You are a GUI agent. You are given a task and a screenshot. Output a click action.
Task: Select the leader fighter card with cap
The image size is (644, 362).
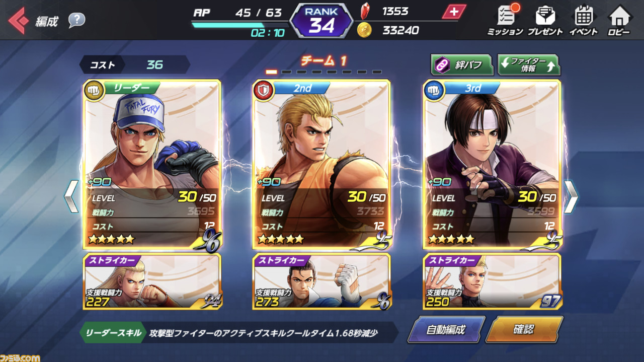click(x=152, y=165)
